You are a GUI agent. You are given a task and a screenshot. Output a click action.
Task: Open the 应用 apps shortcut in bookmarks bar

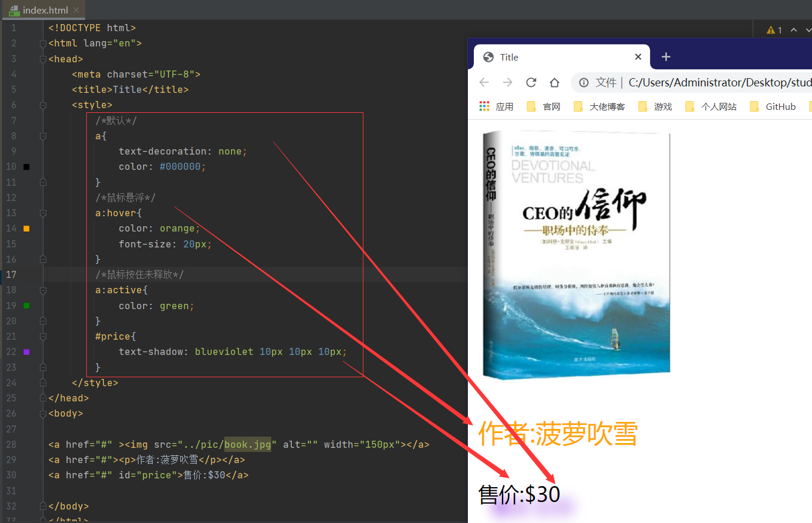[496, 106]
